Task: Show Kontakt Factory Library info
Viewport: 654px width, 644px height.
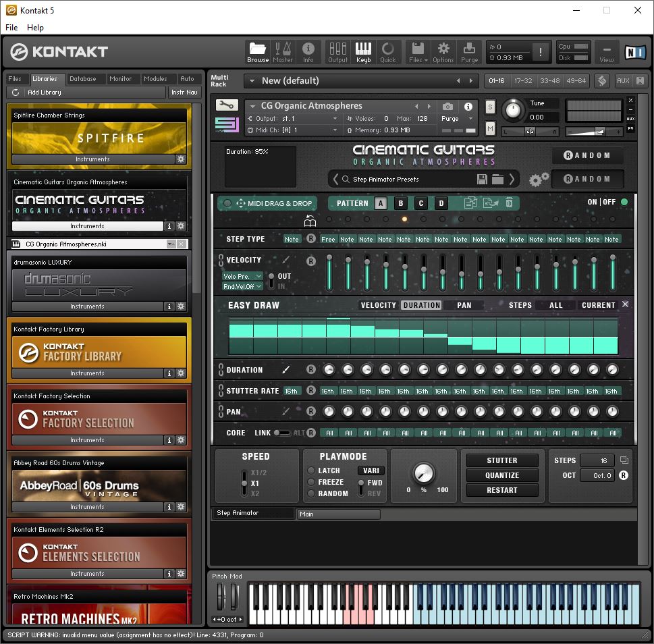Action: pyautogui.click(x=169, y=373)
